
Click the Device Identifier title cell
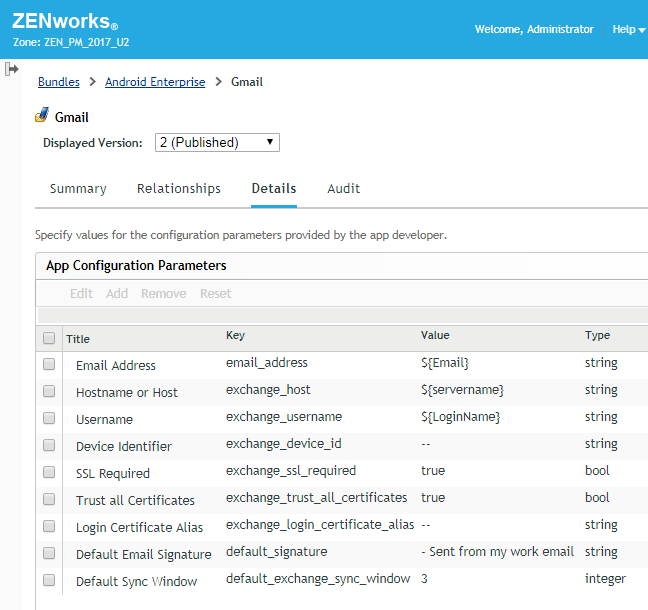coord(124,446)
